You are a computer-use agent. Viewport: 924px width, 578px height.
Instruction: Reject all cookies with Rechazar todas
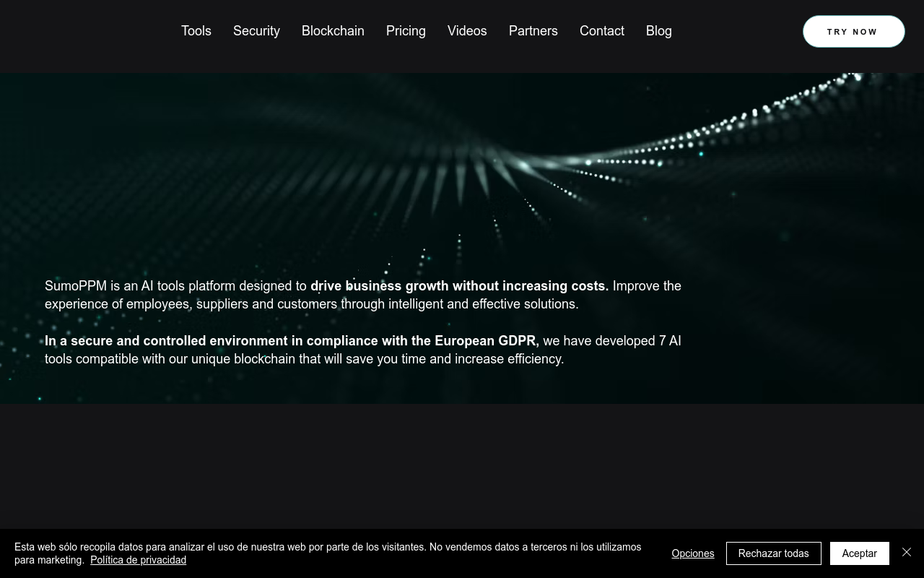tap(774, 553)
